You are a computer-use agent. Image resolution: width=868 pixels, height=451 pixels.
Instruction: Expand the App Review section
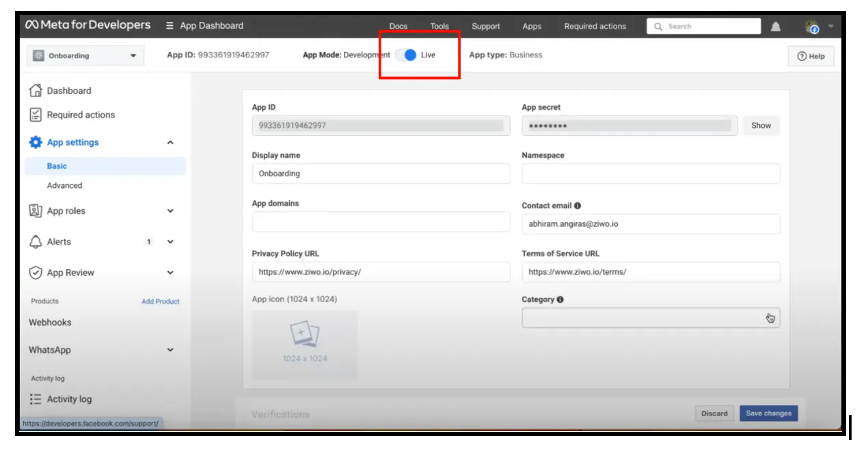[x=170, y=273]
